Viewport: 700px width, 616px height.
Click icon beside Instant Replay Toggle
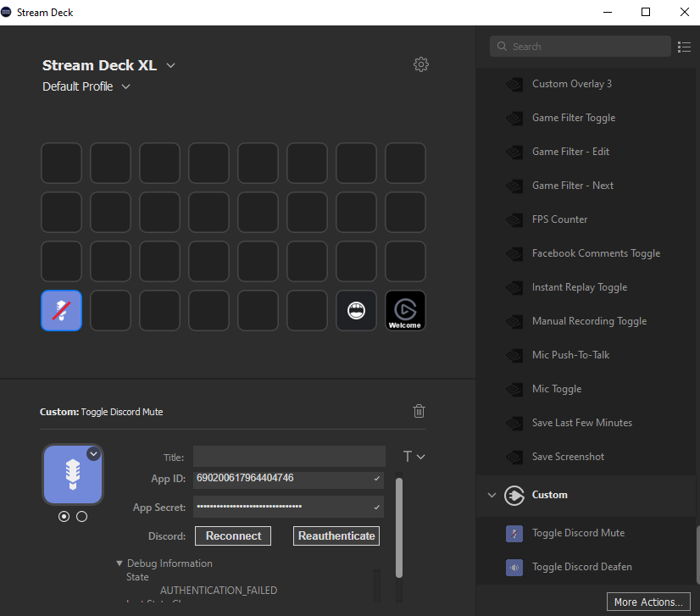tap(514, 288)
